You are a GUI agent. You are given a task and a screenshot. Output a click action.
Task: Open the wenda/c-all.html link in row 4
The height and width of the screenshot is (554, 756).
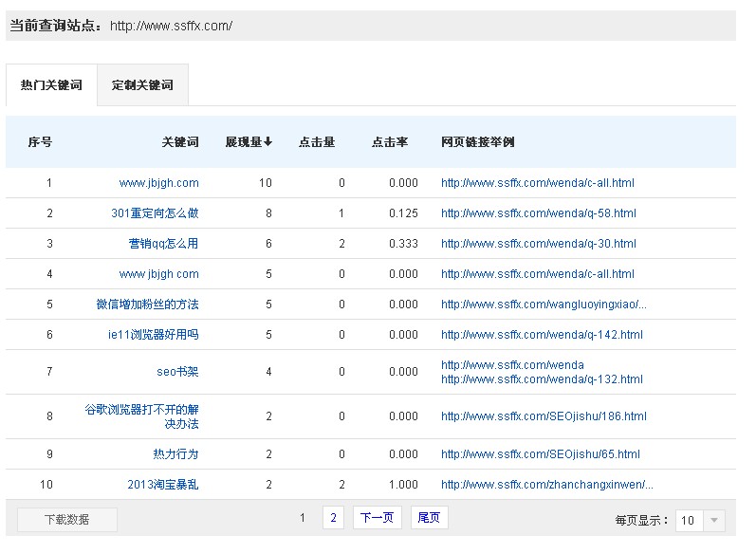pyautogui.click(x=538, y=274)
